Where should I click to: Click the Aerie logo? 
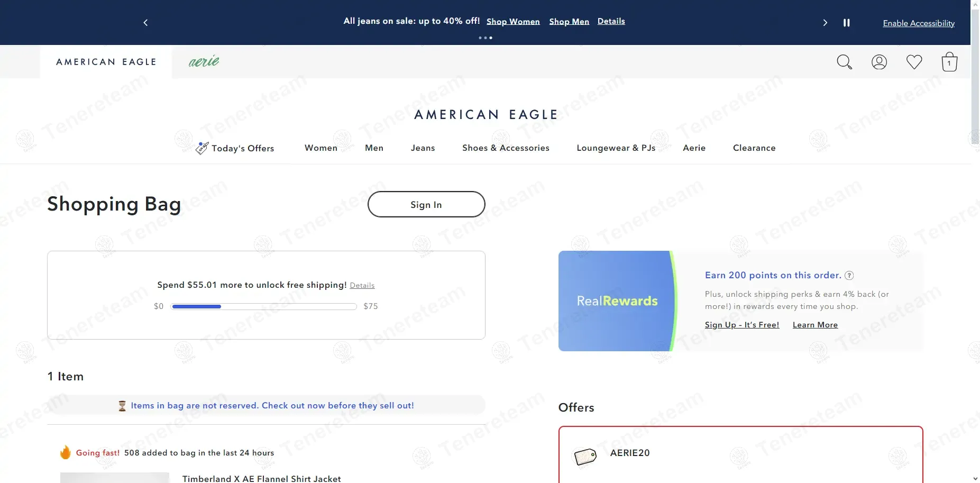pyautogui.click(x=204, y=61)
